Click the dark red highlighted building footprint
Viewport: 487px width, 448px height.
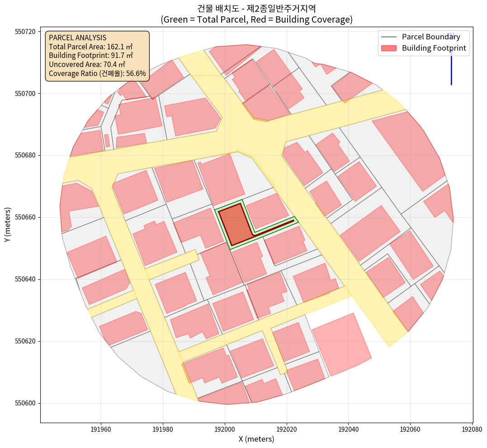click(236, 224)
